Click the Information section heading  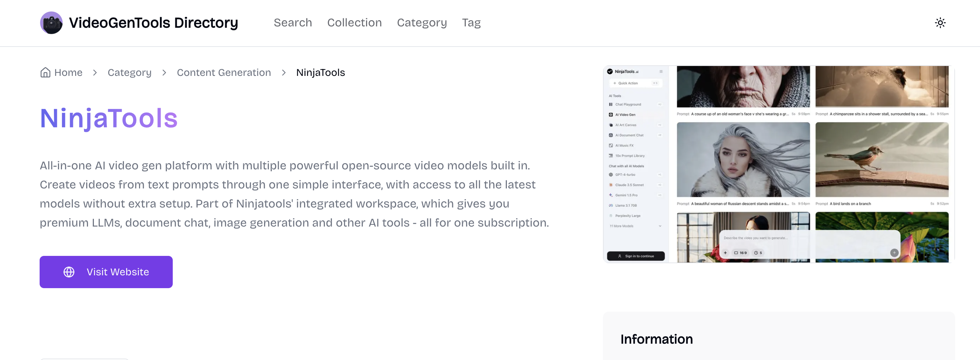(656, 339)
